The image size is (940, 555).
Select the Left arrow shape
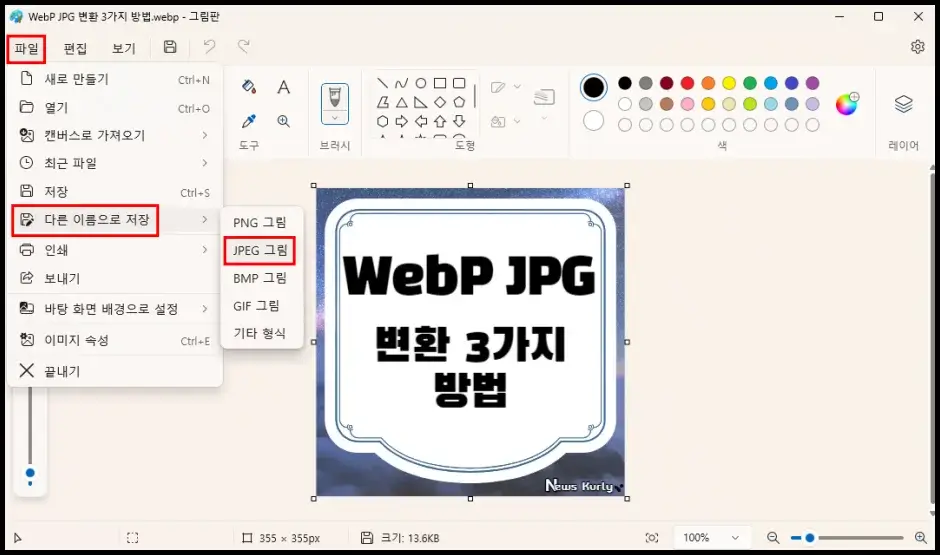421,122
